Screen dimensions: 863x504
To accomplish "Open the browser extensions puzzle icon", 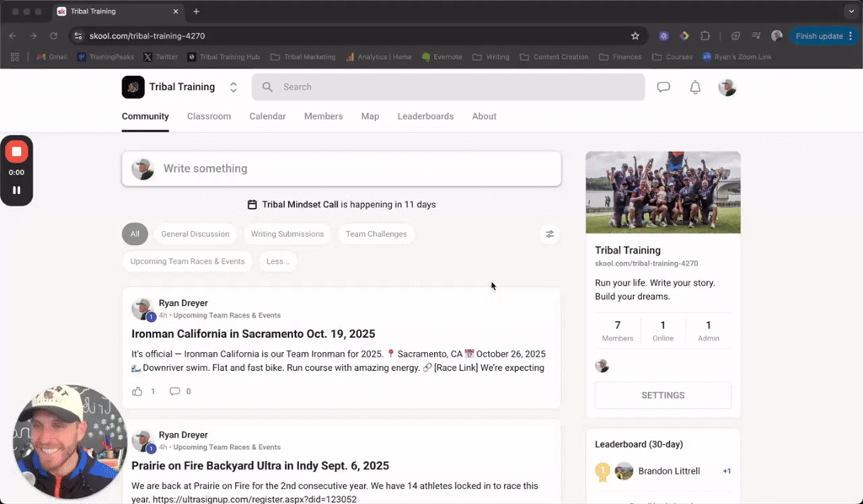I will click(705, 35).
